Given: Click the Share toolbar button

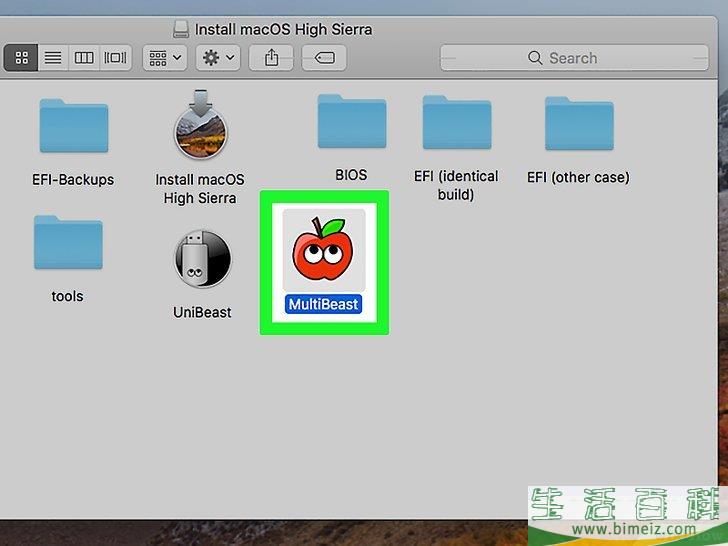Looking at the screenshot, I should point(271,58).
